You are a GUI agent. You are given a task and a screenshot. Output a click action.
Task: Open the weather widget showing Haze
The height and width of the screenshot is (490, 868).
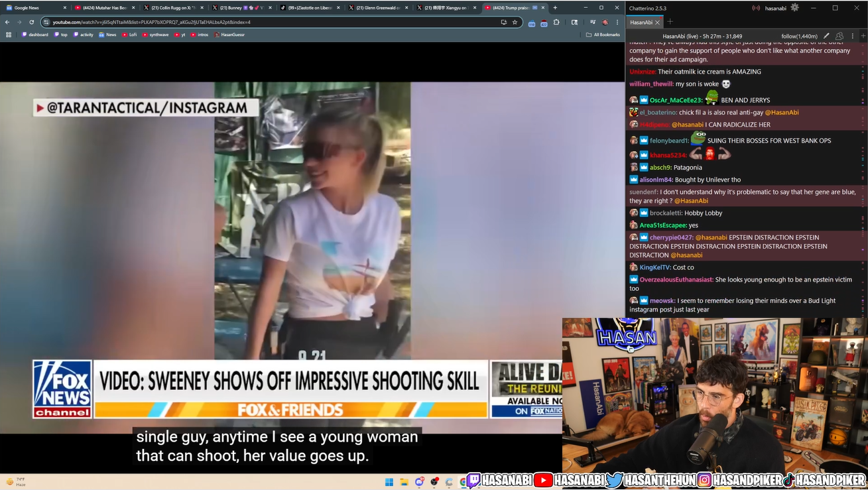click(16, 482)
